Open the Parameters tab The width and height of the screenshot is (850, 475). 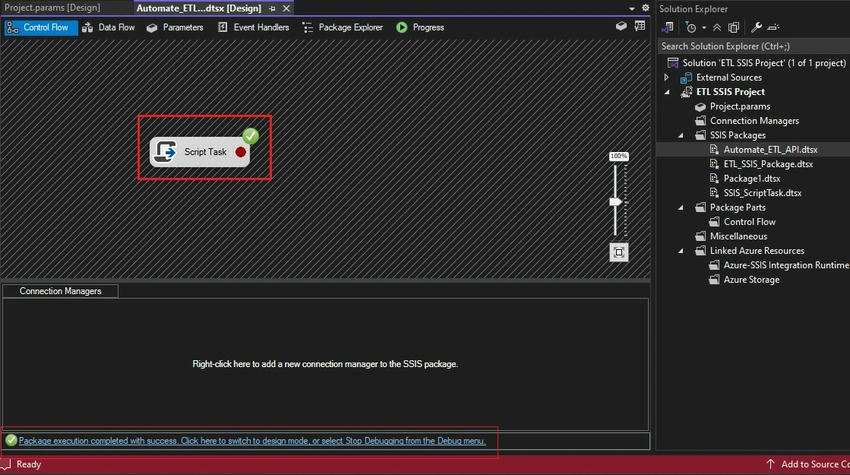(175, 27)
